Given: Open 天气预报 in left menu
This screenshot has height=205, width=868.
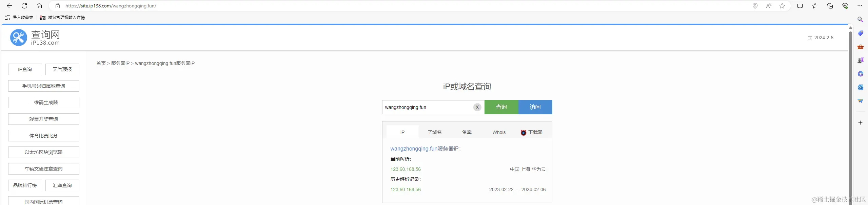Looking at the screenshot, I should point(62,69).
